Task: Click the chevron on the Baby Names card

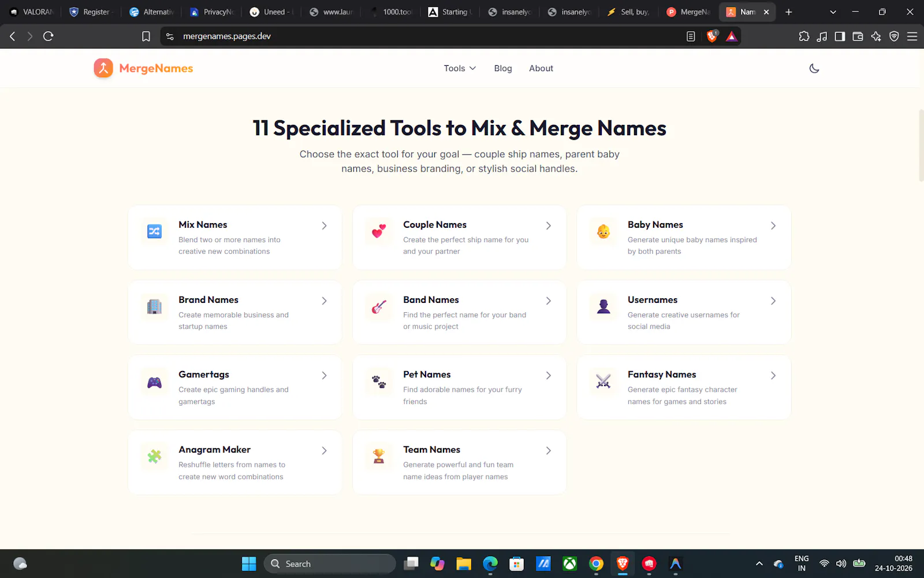Action: click(x=773, y=226)
